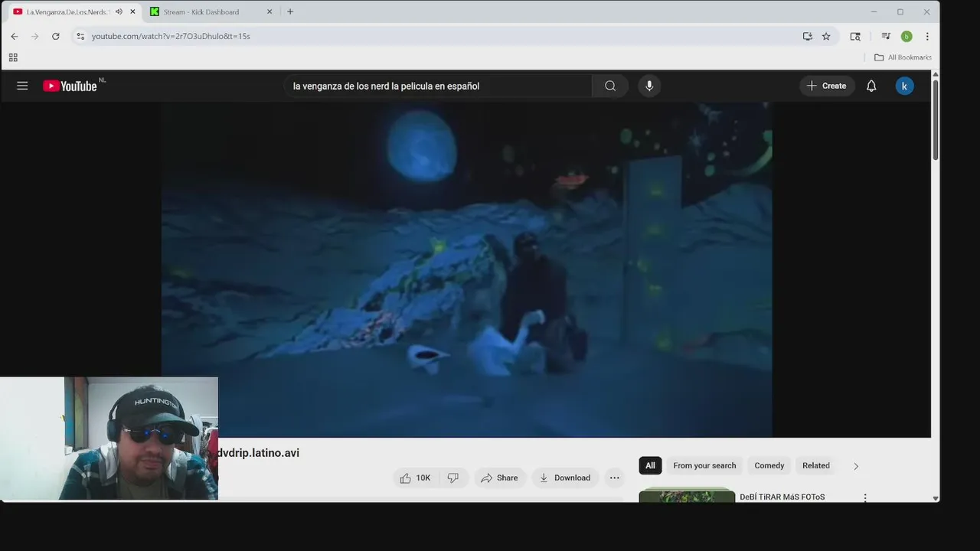The image size is (980, 551).
Task: Dislike the video
Action: (x=453, y=478)
